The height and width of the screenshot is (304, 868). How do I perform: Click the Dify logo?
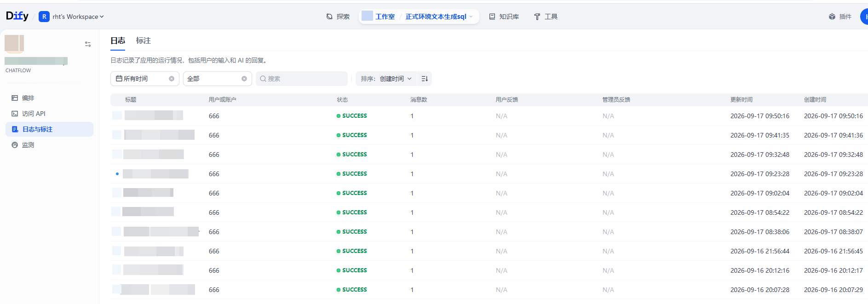point(17,16)
